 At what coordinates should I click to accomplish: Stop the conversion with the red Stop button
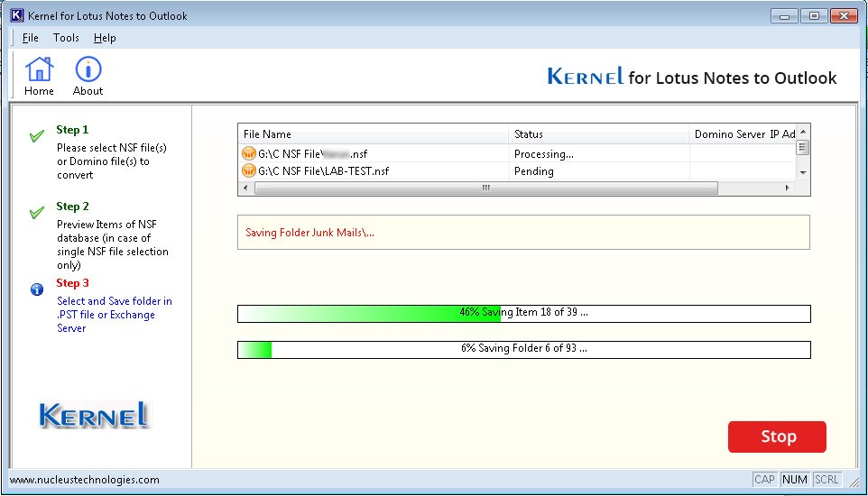[x=777, y=436]
